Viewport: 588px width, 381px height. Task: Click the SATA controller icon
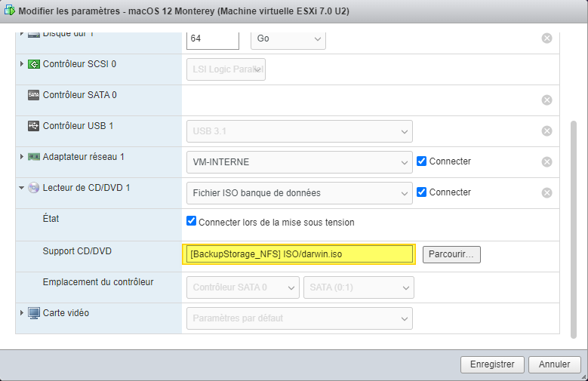[x=34, y=95]
